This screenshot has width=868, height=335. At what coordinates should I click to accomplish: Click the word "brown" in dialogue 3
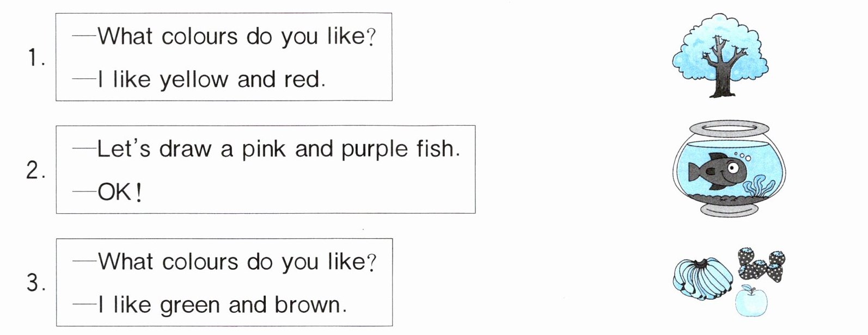tap(309, 305)
